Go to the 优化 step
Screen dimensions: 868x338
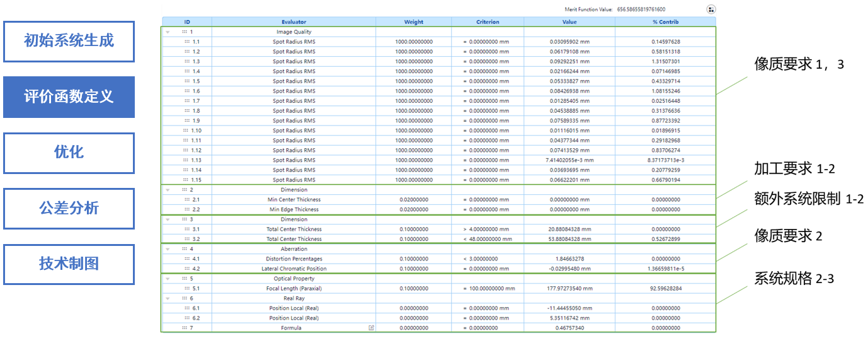click(69, 153)
